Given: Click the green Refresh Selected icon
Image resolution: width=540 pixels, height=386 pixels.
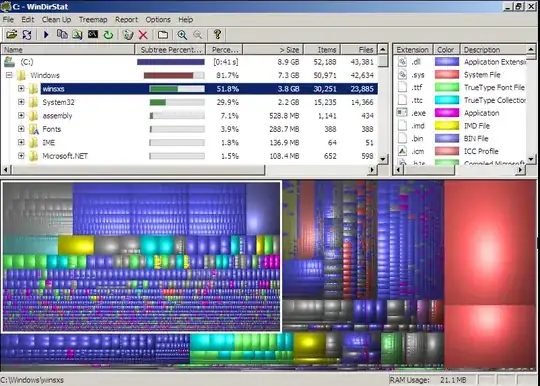Looking at the screenshot, I should 108,34.
